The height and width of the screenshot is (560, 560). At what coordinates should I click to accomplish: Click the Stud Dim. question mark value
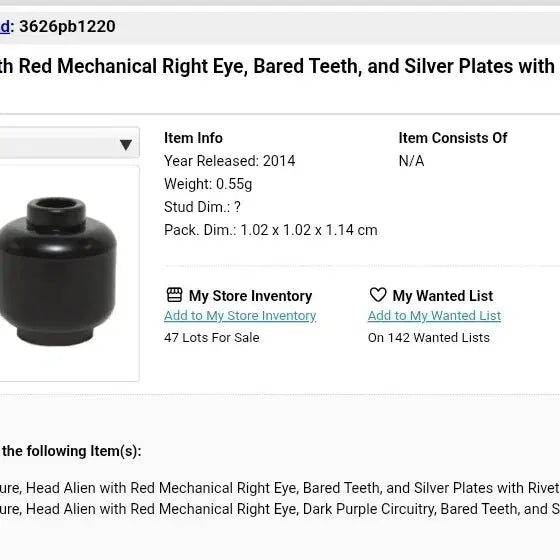coord(237,207)
